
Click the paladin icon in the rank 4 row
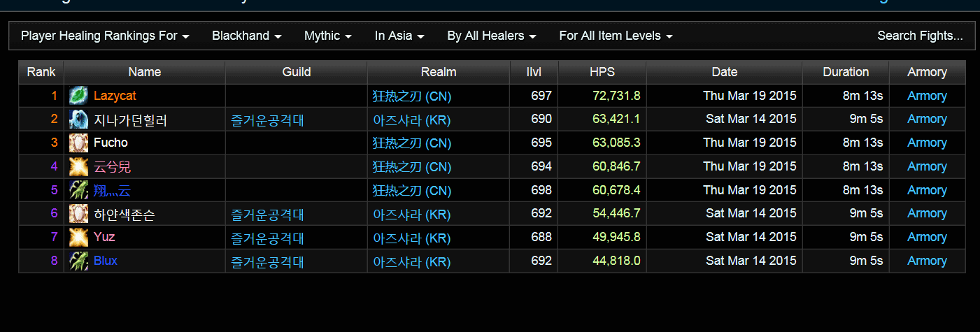[x=78, y=167]
